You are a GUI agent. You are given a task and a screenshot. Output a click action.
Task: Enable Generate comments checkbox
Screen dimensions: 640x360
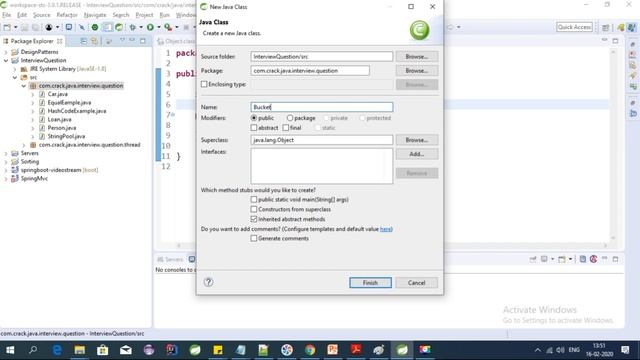click(x=254, y=238)
